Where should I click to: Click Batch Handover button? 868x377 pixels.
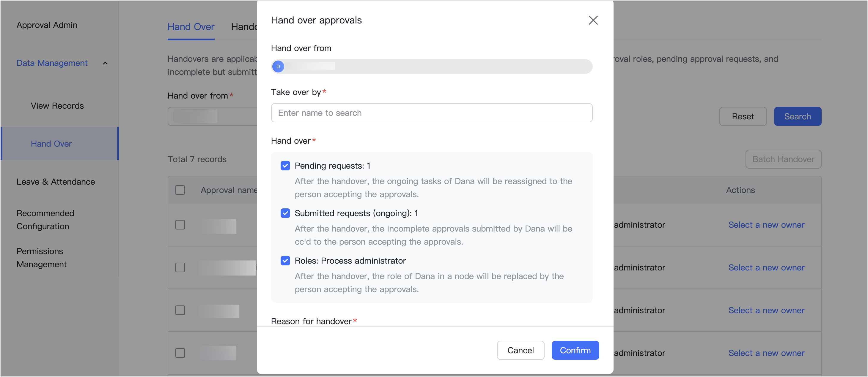coord(783,159)
